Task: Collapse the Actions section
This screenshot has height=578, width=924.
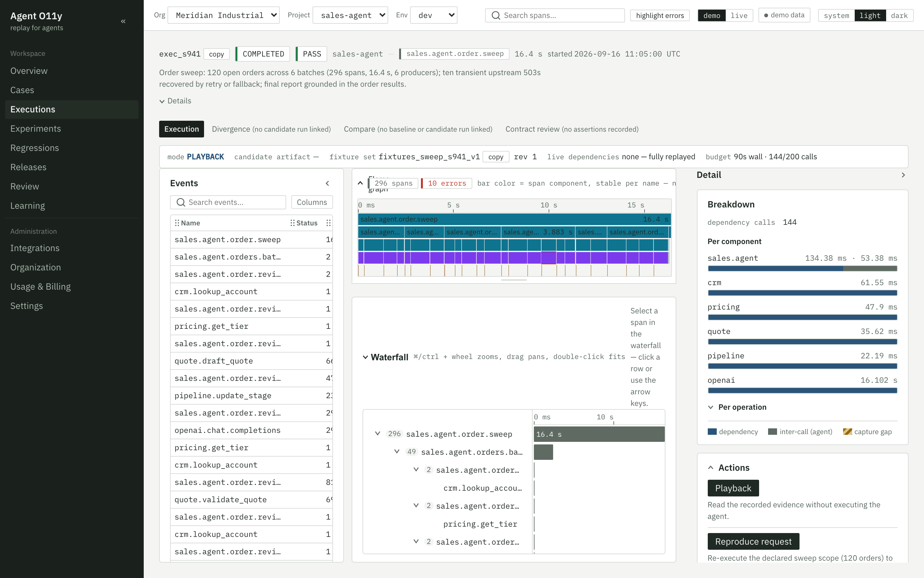Action: 729,468
